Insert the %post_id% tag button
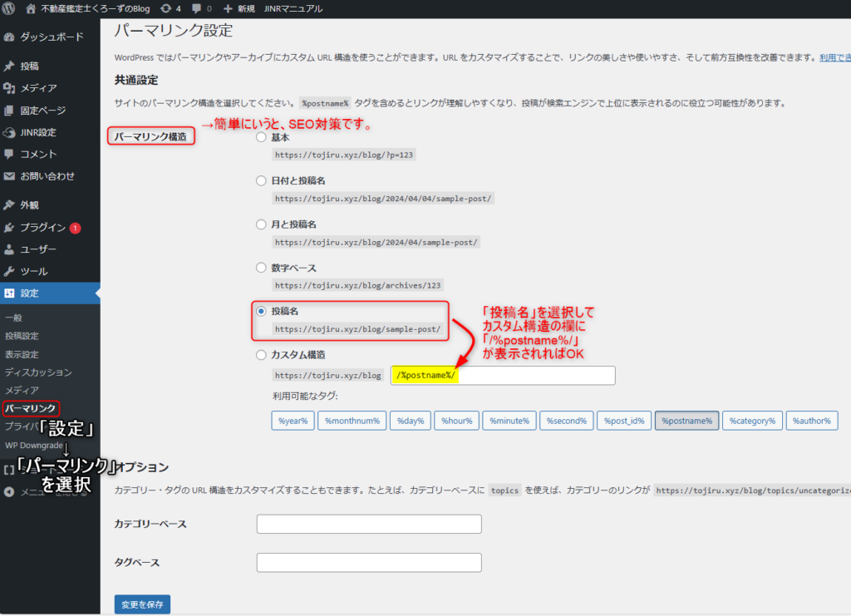851x616 pixels. [624, 421]
